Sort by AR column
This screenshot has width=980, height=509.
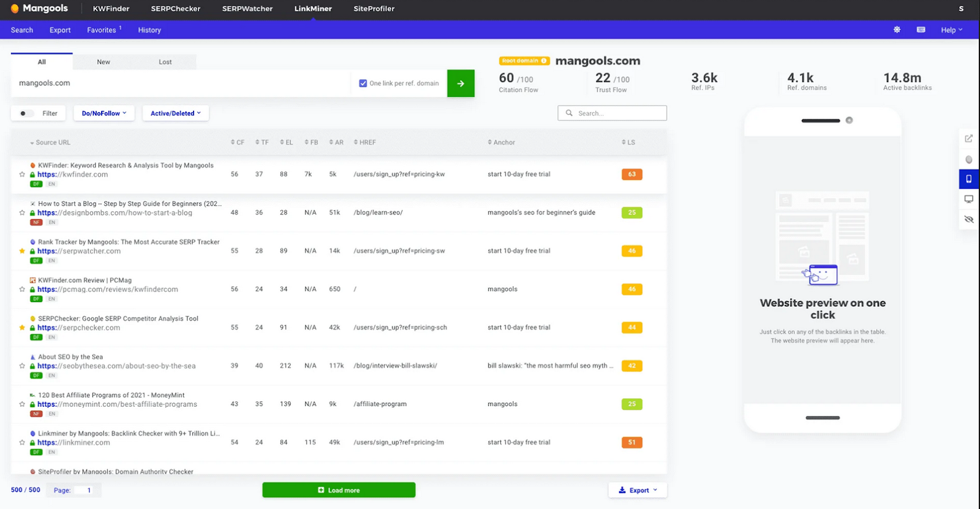pyautogui.click(x=336, y=142)
